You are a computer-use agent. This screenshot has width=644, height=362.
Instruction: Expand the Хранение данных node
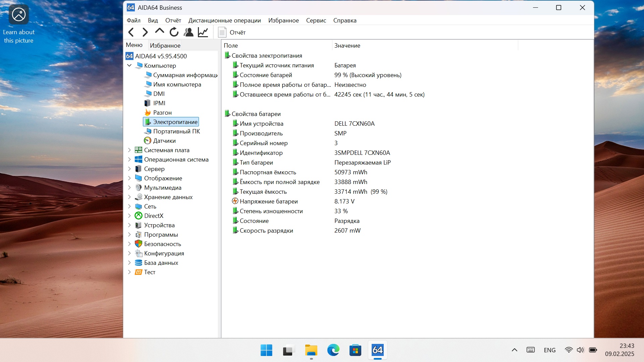pyautogui.click(x=129, y=197)
